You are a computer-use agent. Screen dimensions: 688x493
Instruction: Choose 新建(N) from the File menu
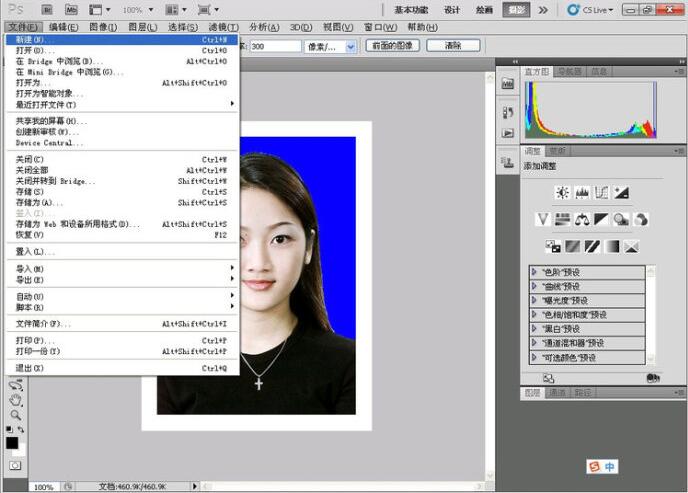coord(30,39)
